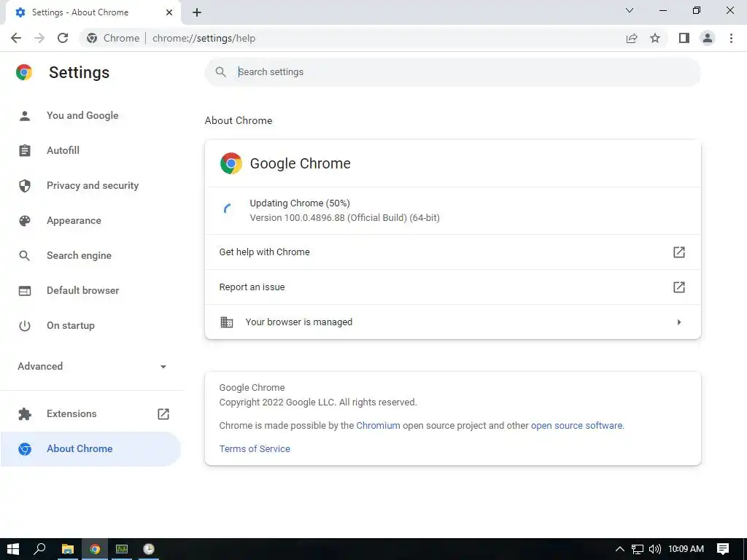The image size is (747, 560).
Task: Click the Report an issue row
Action: coord(452,287)
